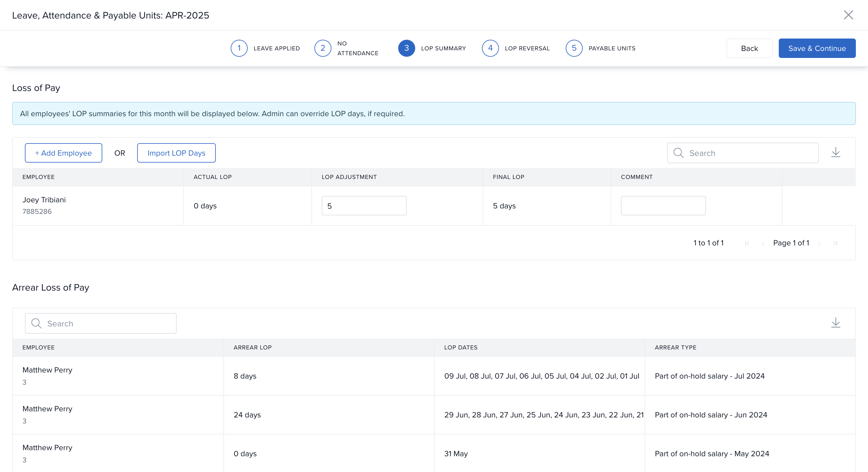Open step 1 Leave Applied

tap(239, 48)
